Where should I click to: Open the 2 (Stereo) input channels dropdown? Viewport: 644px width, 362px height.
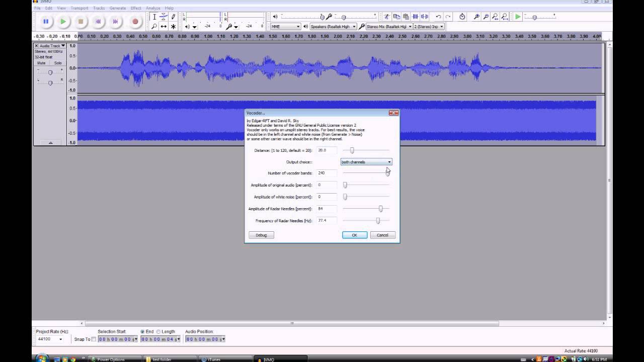[x=429, y=26]
